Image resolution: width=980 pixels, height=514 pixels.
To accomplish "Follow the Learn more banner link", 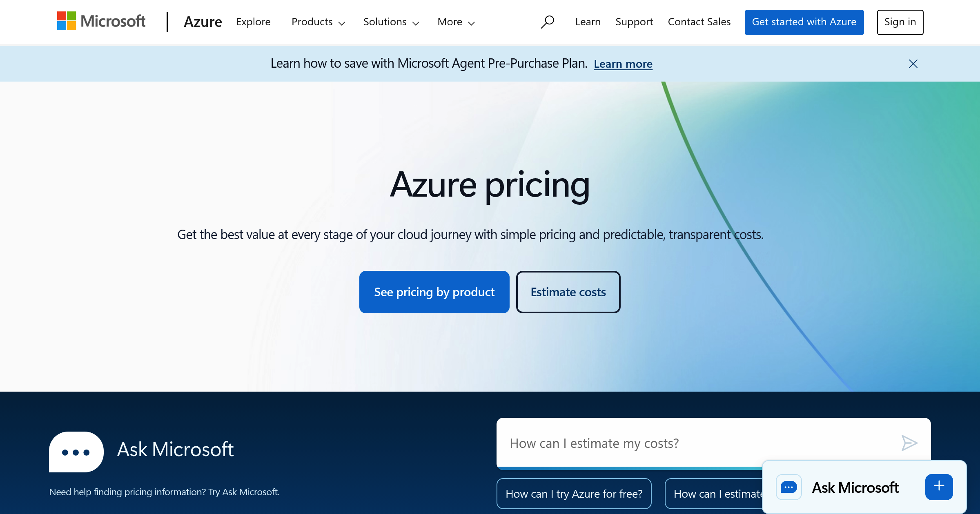I will (x=623, y=64).
